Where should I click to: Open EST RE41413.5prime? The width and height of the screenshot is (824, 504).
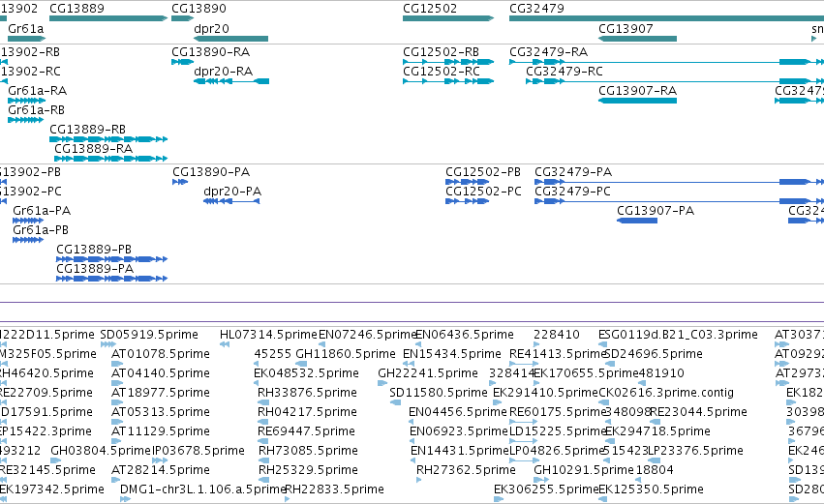pyautogui.click(x=558, y=354)
